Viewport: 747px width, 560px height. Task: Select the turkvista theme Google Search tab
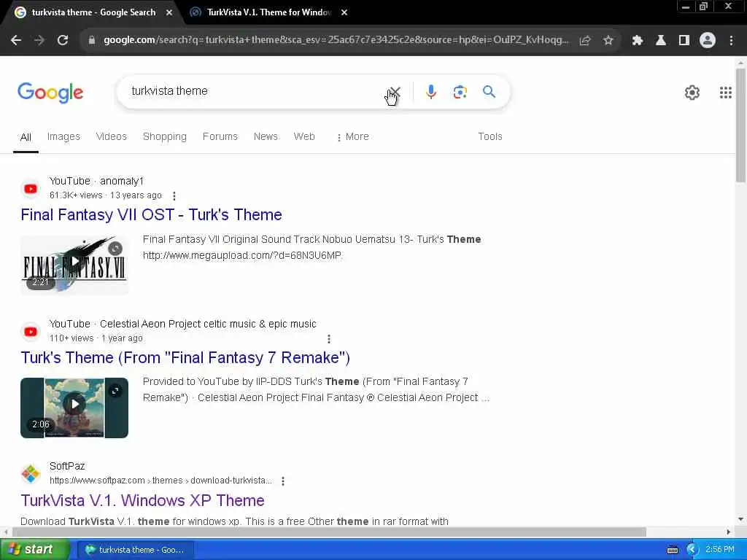[x=93, y=13]
